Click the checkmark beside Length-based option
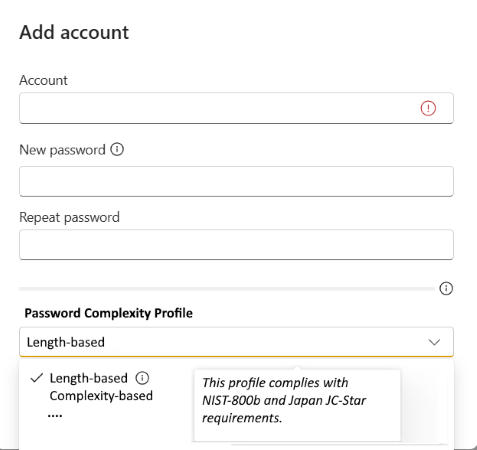Screen dimensions: 477x450 (x=37, y=378)
